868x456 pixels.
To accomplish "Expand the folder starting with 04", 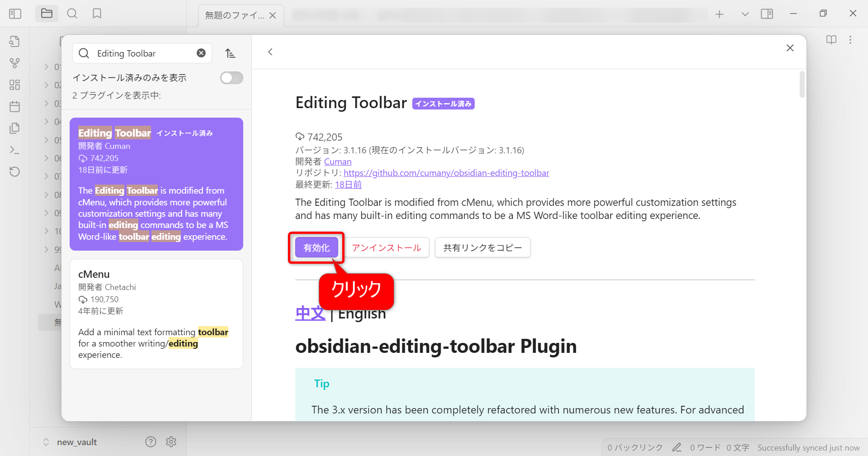I will (x=46, y=122).
